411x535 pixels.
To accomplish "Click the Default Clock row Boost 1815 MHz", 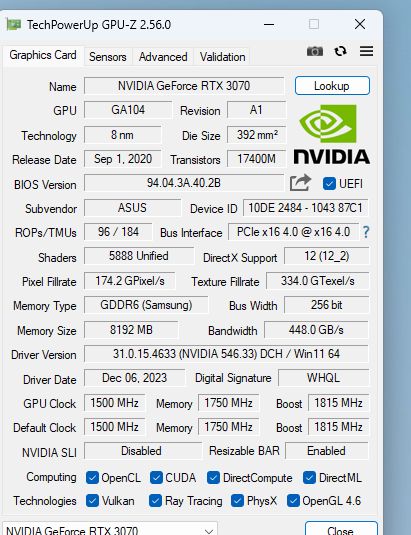I will [338, 427].
